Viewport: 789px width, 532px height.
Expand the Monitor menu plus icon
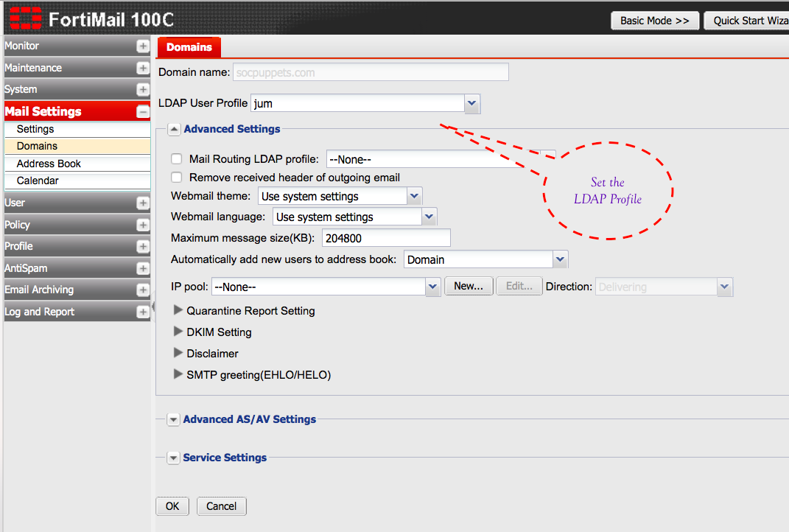click(143, 46)
